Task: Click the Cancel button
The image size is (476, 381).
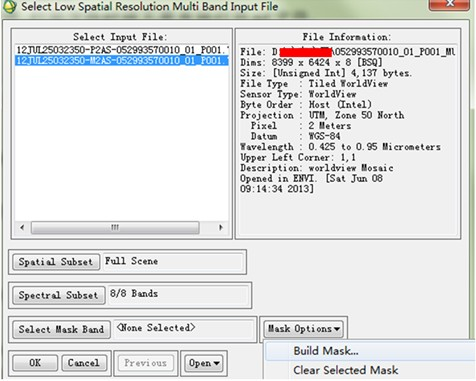Action: [x=84, y=363]
